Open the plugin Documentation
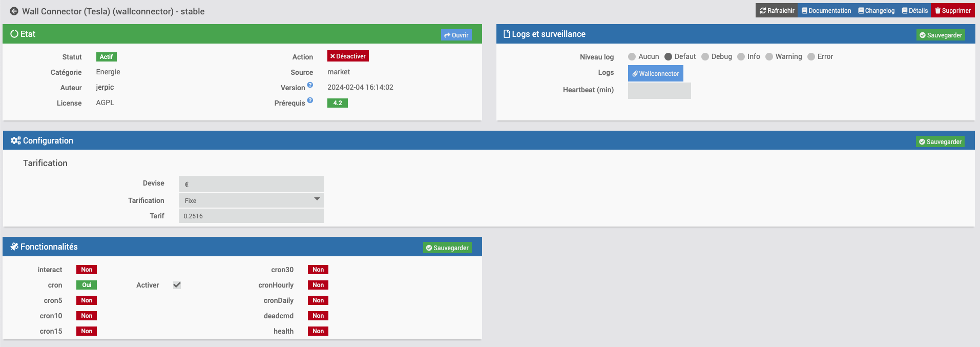The image size is (980, 347). coord(826,10)
